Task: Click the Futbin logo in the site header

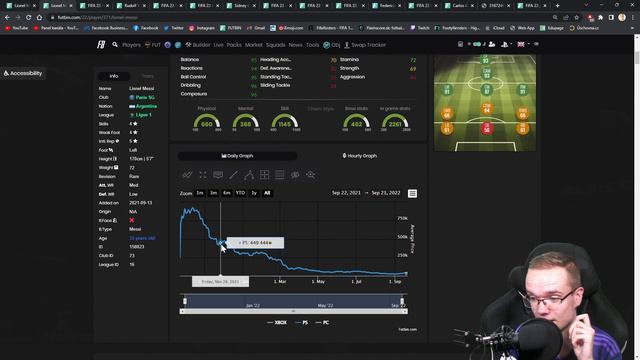Action: point(101,44)
